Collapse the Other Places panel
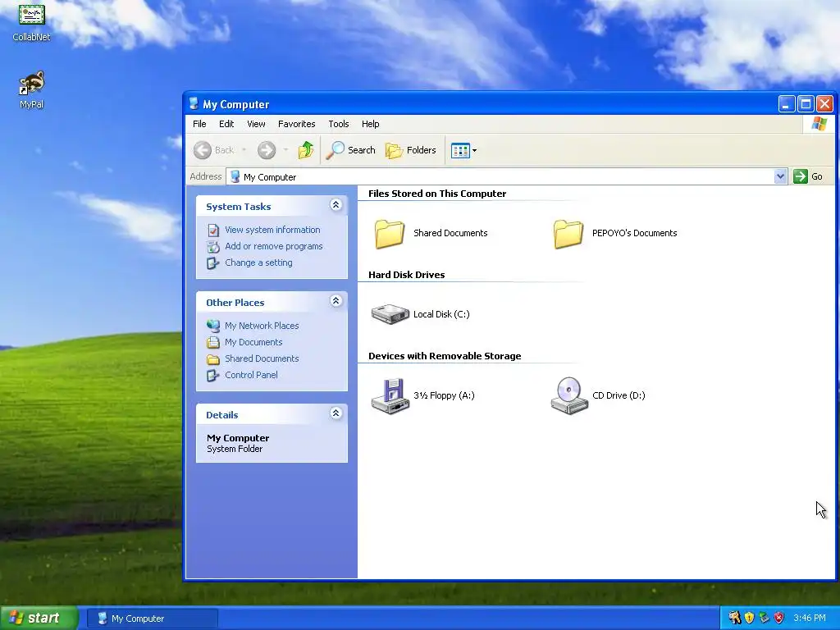The image size is (840, 630). point(336,301)
